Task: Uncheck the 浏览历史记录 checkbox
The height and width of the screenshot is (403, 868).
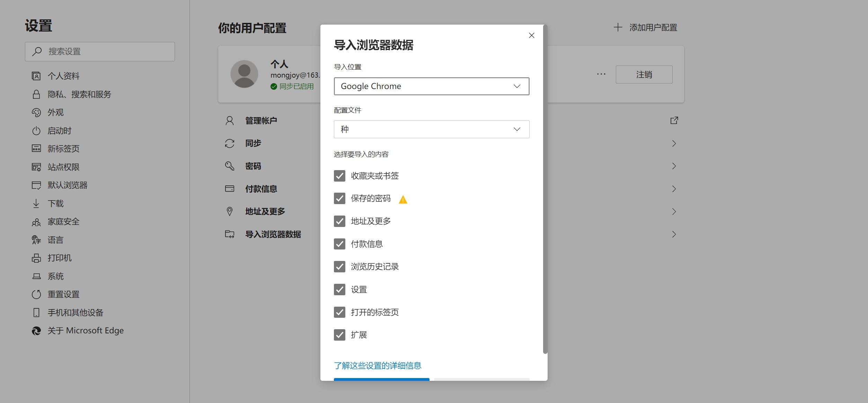Action: [339, 267]
